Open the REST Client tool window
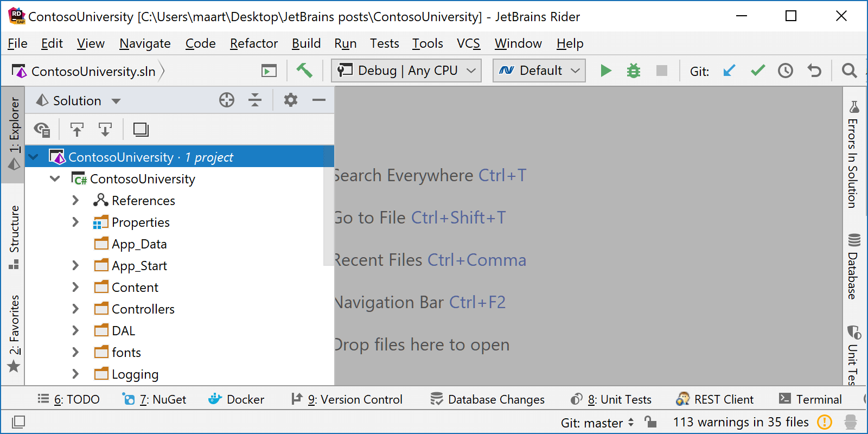 tap(714, 399)
